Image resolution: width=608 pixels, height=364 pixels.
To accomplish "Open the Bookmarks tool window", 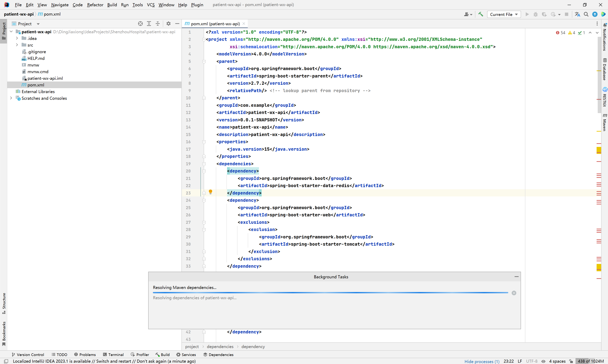I will coord(4,334).
